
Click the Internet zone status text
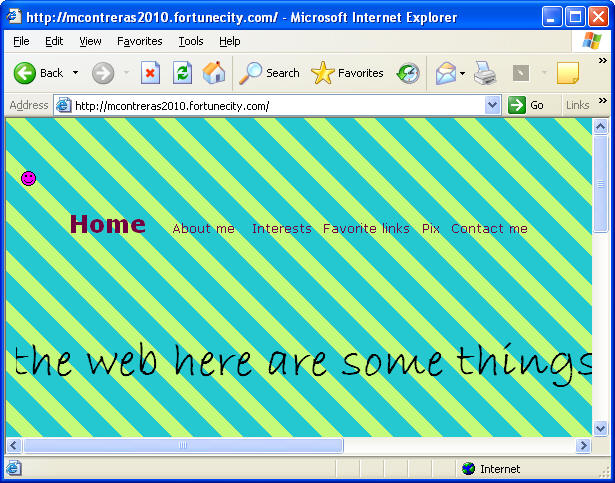coord(500,469)
